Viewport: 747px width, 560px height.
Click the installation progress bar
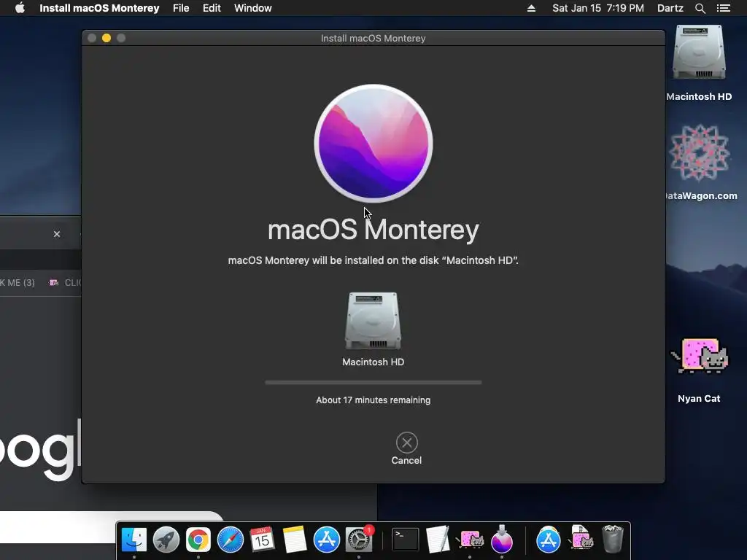click(x=373, y=382)
